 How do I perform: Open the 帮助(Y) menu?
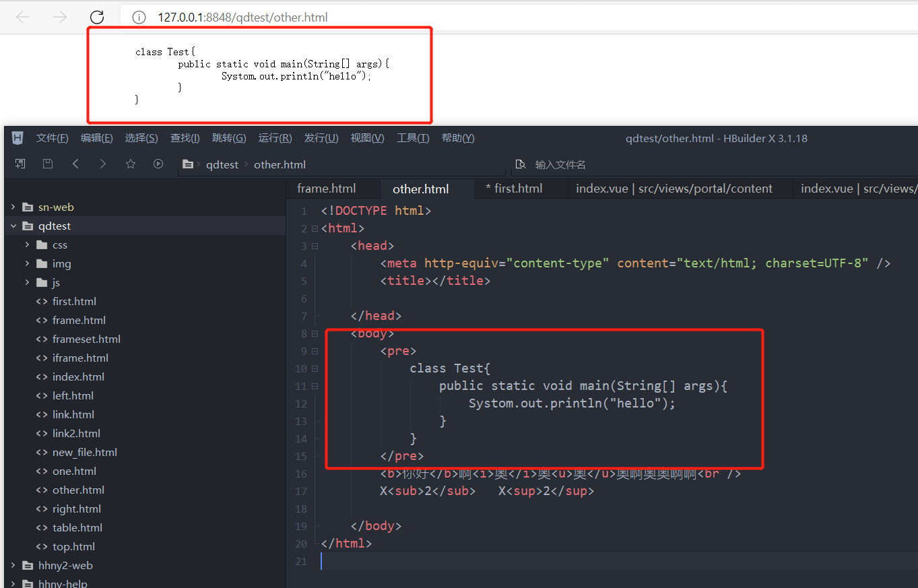point(458,138)
